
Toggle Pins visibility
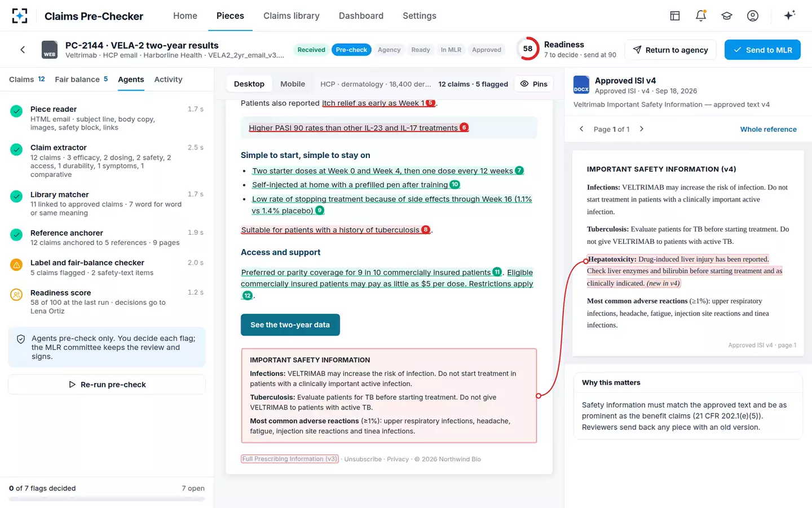(x=533, y=84)
